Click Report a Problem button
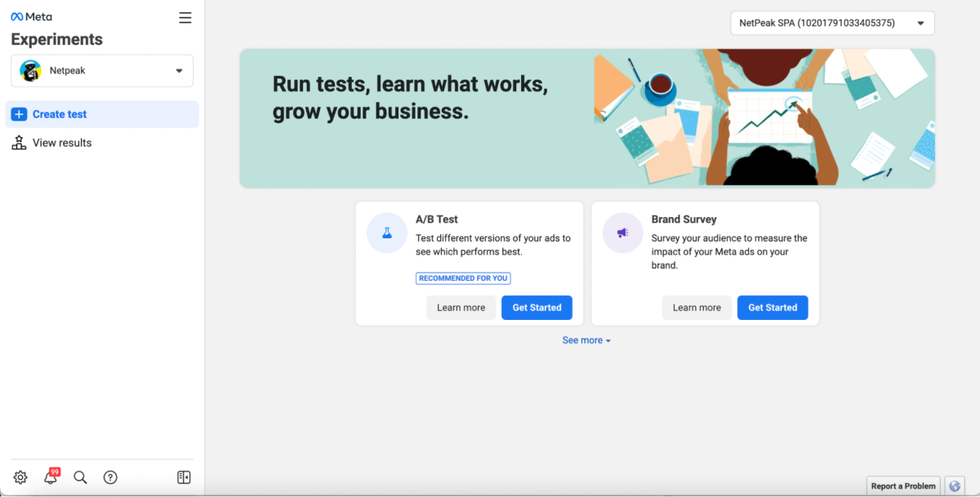The image size is (980, 497). click(903, 486)
